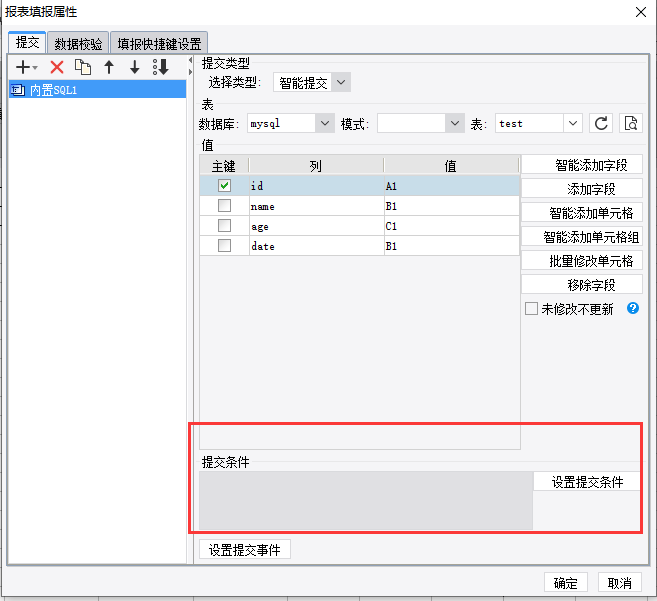
Task: Click the 智能添加单元格 button
Action: pyautogui.click(x=582, y=212)
